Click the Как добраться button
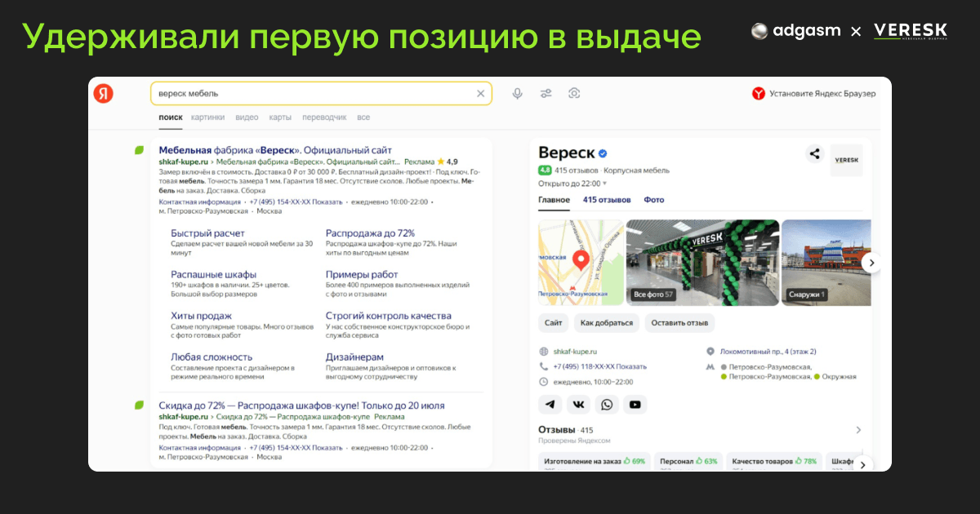Viewport: 980px width, 514px height. point(607,323)
